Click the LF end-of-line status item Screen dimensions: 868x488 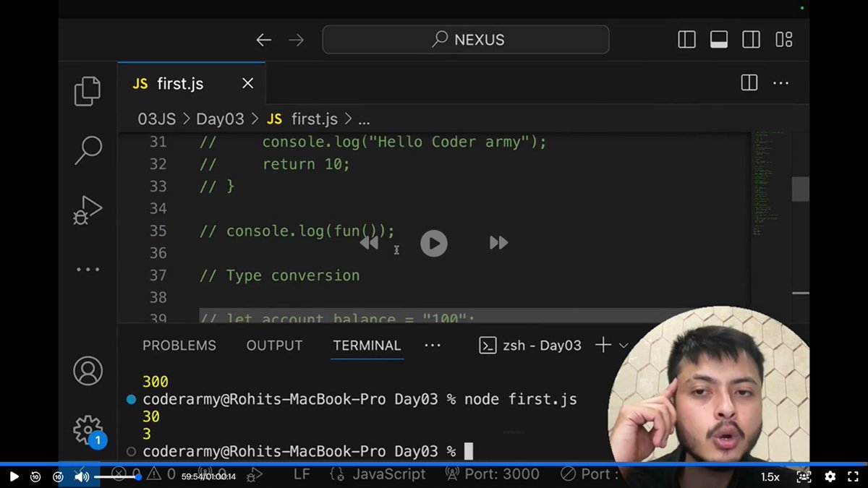[x=302, y=474]
